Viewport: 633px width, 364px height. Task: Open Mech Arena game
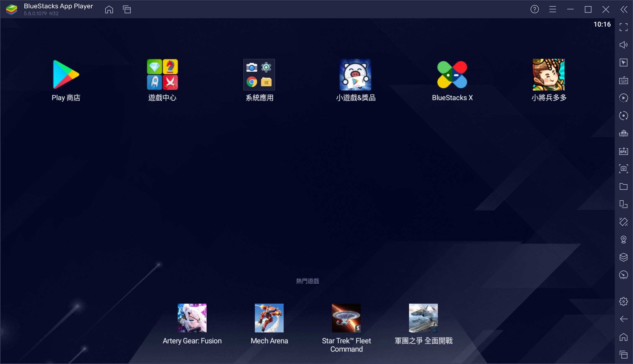pyautogui.click(x=269, y=318)
